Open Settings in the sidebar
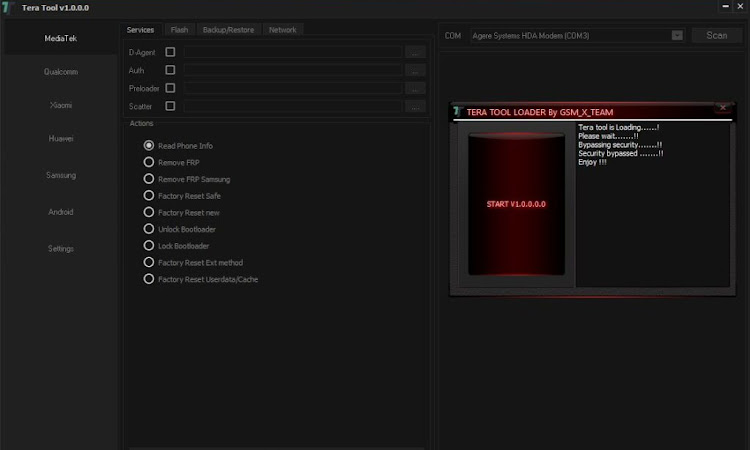The width and height of the screenshot is (750, 450). coord(60,249)
